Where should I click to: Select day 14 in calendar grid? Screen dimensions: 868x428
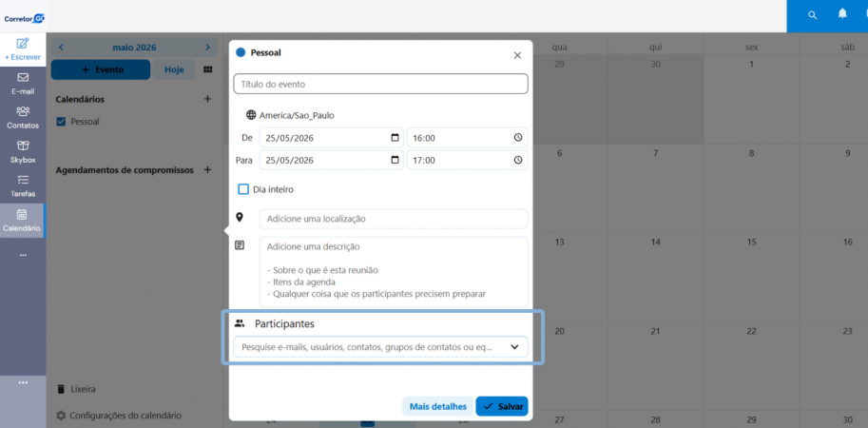pos(655,242)
